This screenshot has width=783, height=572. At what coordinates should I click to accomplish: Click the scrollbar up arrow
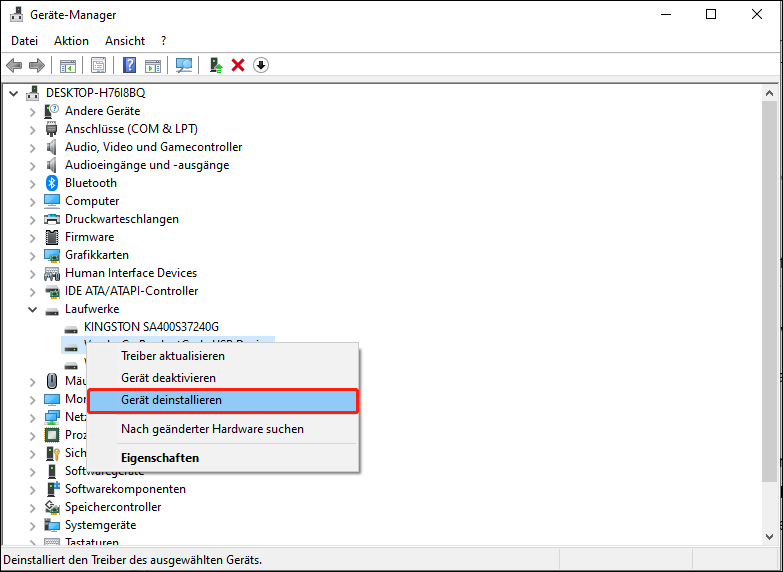click(x=769, y=93)
